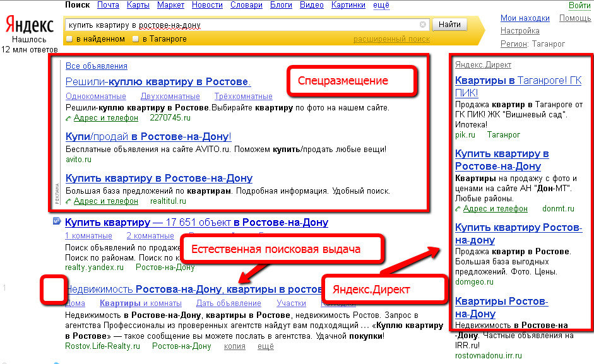Open the Яндекс.Директ header link

483,65
